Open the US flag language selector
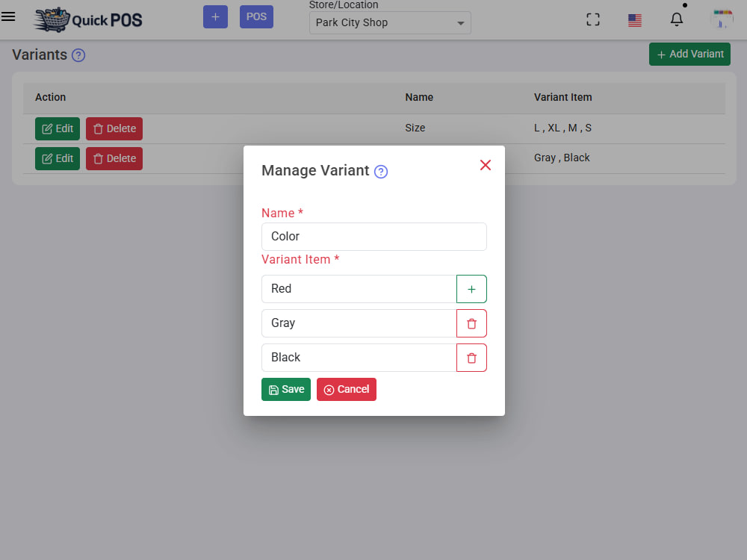Image resolution: width=747 pixels, height=560 pixels. tap(634, 20)
